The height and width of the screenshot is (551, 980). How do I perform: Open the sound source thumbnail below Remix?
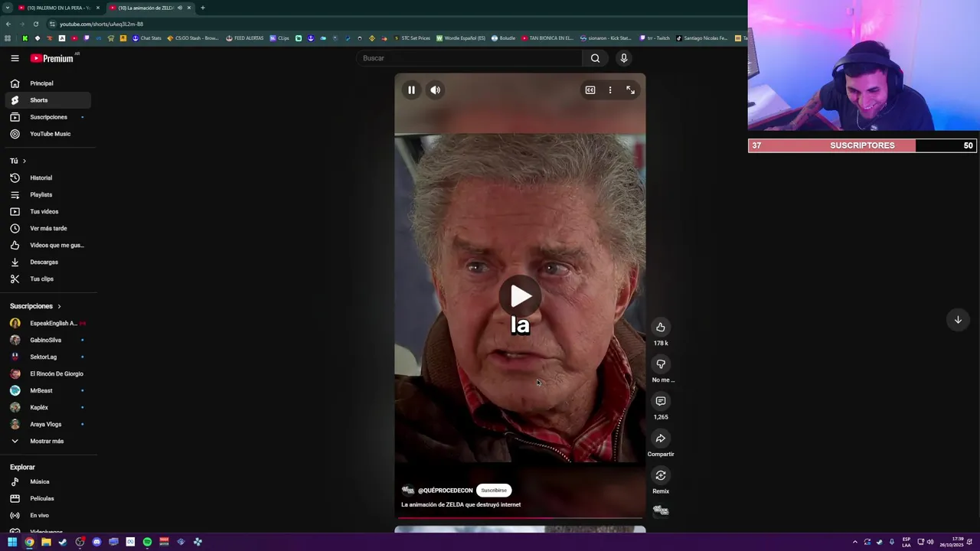coord(661,510)
